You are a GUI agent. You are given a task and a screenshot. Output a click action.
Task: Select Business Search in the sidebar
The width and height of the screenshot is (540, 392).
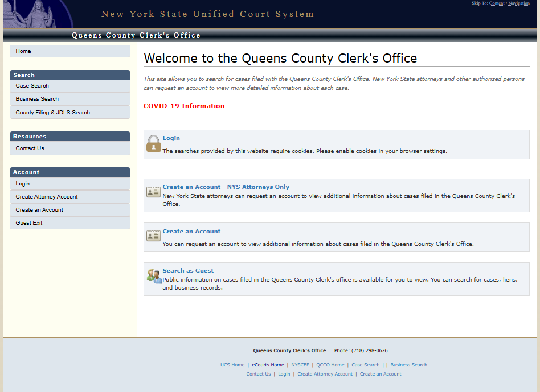tap(37, 99)
